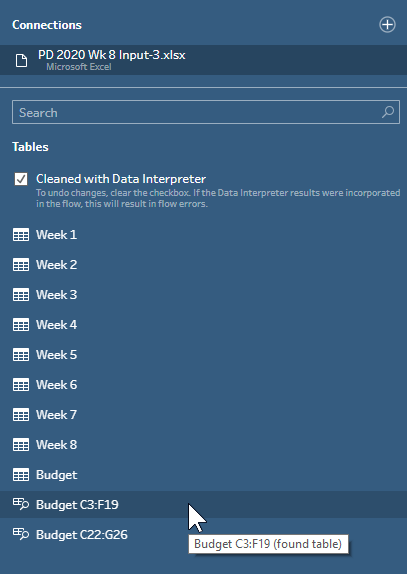Click the search magnifier icon
407x574 pixels.
click(x=388, y=112)
